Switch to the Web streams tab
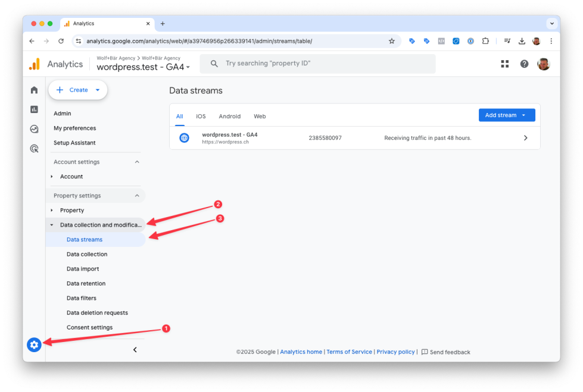Image resolution: width=583 pixels, height=392 pixels. point(260,117)
